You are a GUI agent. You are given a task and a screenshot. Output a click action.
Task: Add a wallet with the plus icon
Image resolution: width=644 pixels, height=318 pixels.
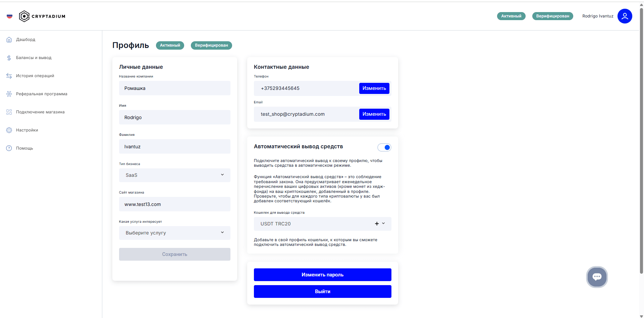377,224
